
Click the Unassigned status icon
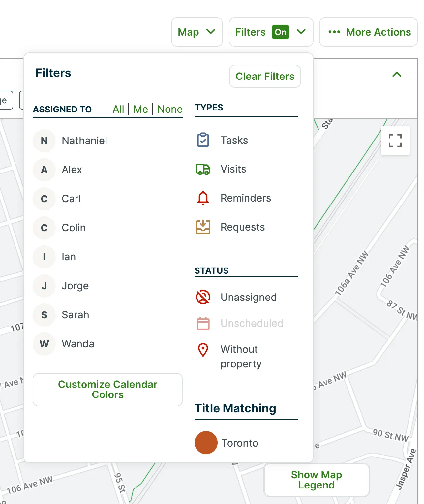click(x=203, y=297)
